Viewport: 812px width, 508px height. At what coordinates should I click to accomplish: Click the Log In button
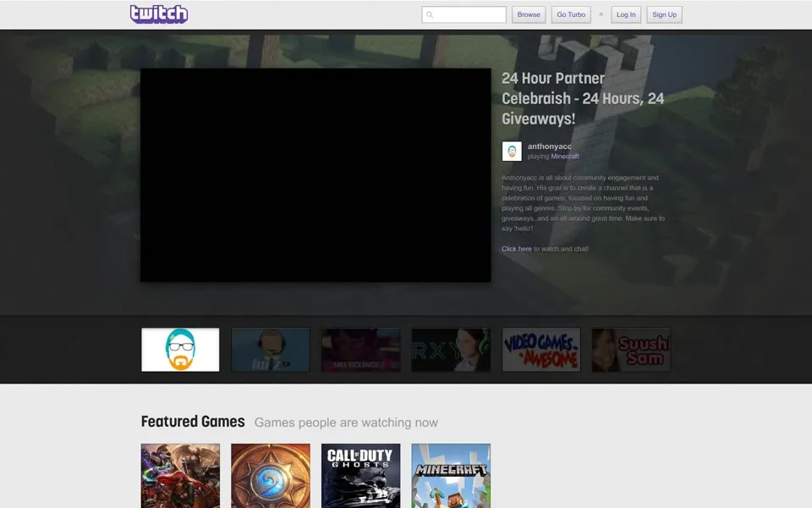point(626,14)
